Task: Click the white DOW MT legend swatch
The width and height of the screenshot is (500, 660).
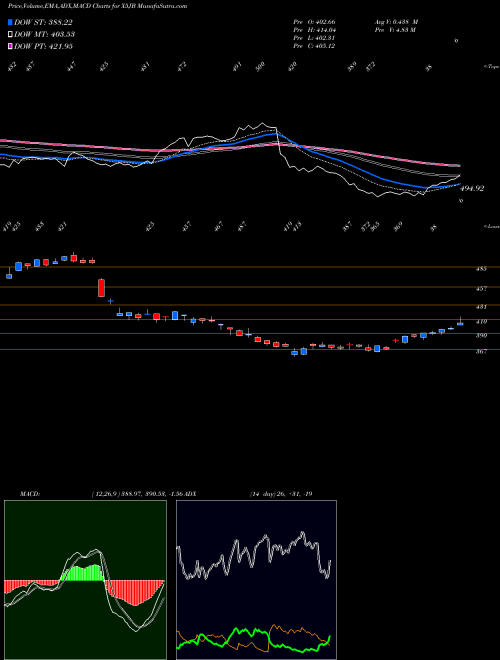Action: [x=11, y=34]
